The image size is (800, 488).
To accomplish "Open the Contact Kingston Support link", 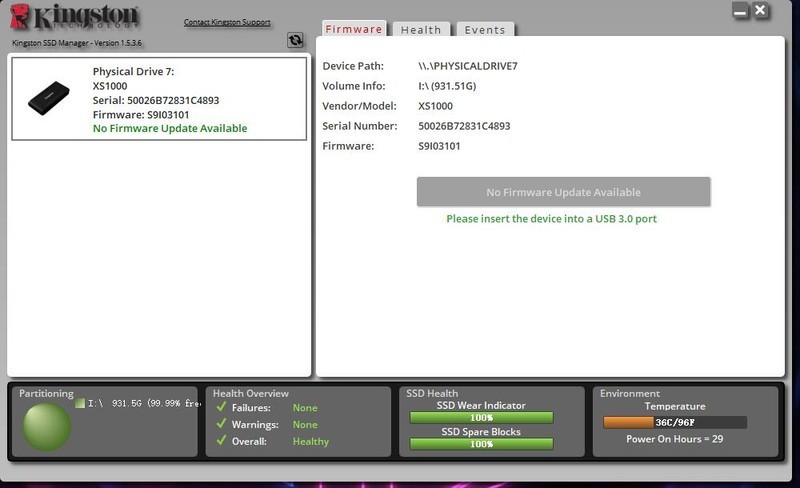I will coord(227,22).
